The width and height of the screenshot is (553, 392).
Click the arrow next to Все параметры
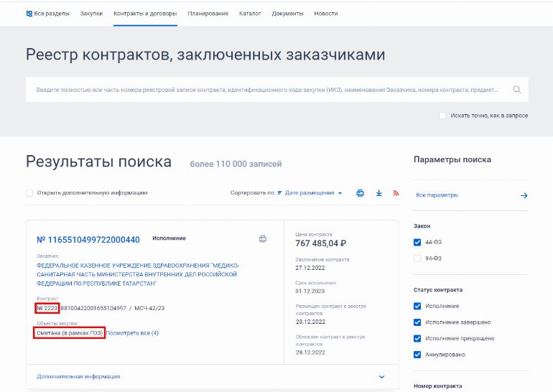(524, 195)
